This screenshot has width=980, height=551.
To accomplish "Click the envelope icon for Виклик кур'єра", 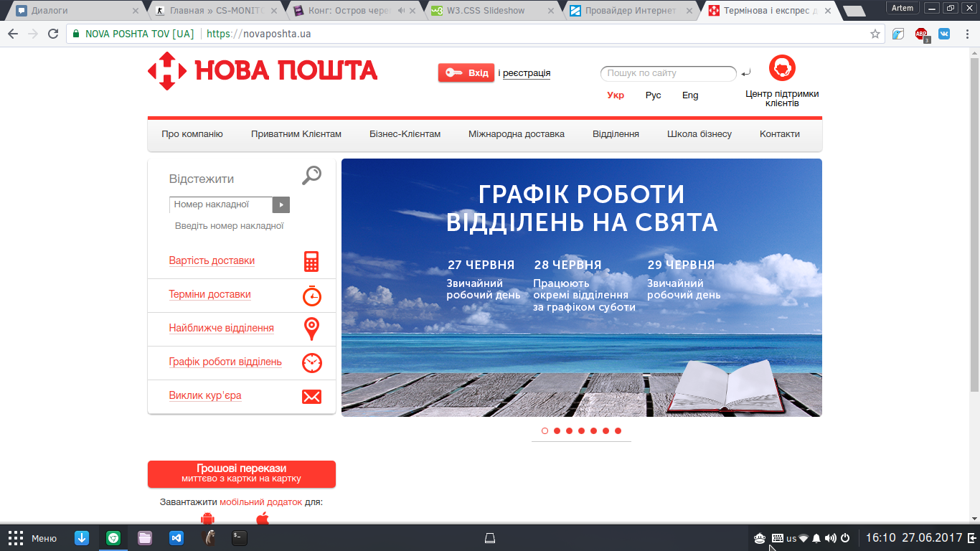I will pyautogui.click(x=312, y=396).
